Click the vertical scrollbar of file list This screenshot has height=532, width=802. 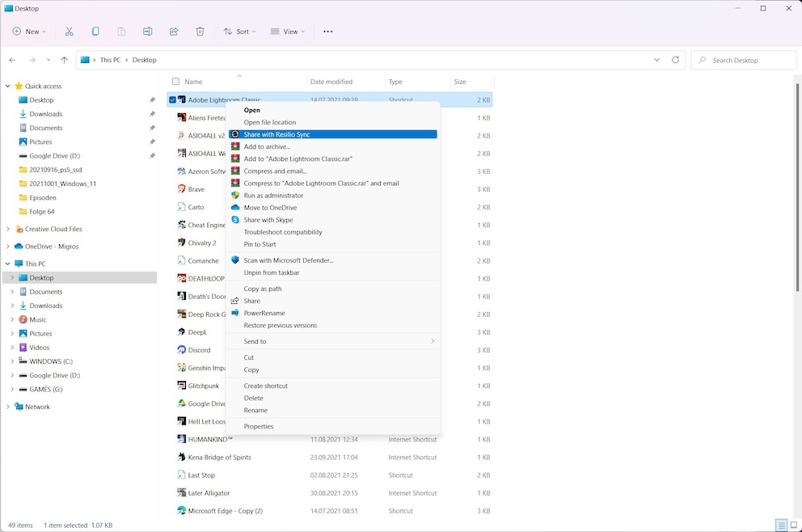click(x=796, y=187)
